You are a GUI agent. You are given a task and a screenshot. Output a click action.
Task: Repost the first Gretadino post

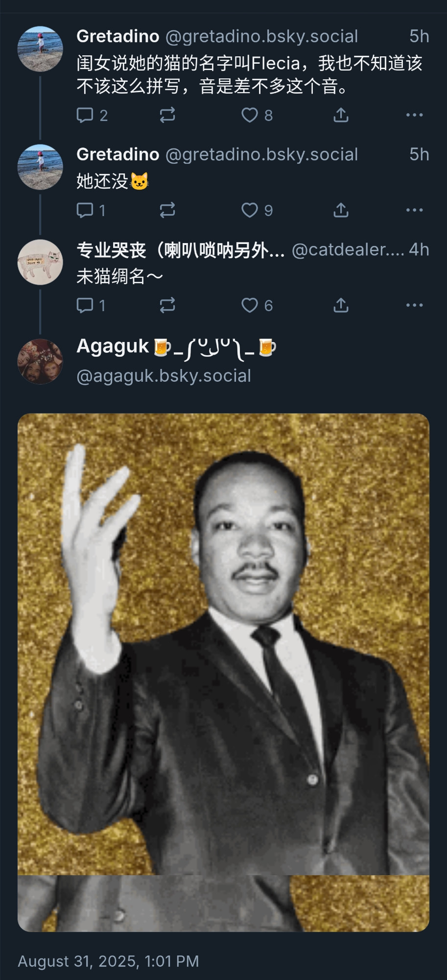(x=167, y=115)
